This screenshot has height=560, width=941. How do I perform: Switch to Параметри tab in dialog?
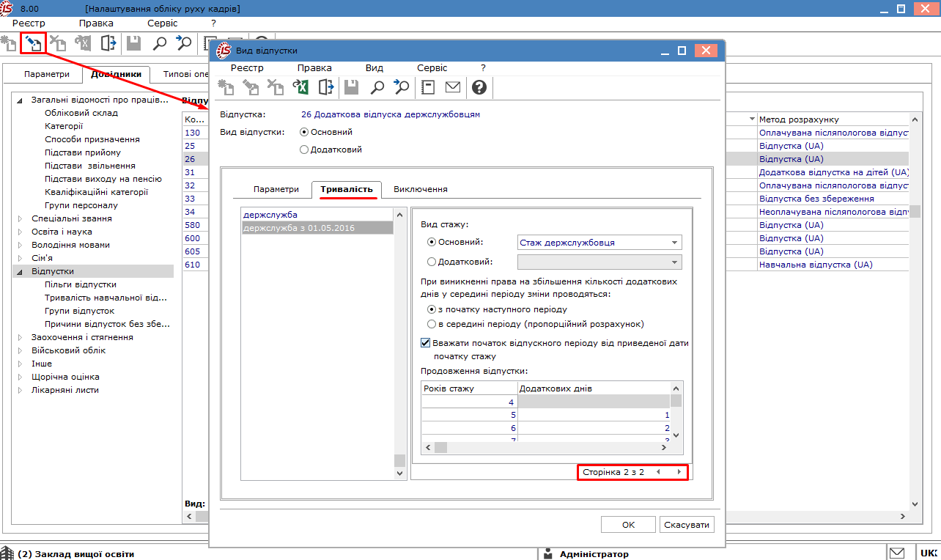[276, 189]
